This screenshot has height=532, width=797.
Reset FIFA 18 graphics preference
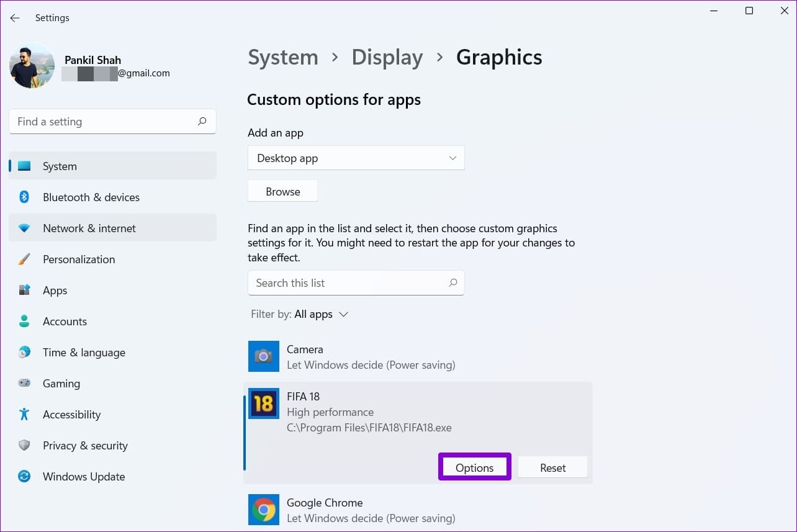(552, 467)
